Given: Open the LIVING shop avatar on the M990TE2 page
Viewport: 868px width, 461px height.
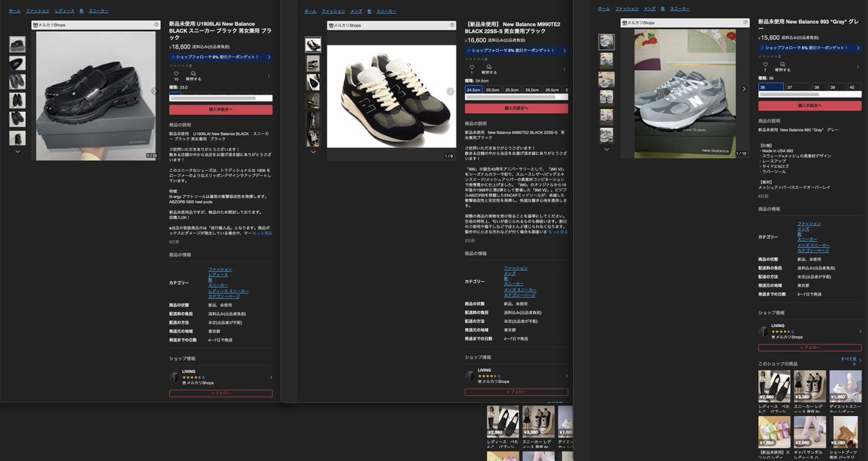Looking at the screenshot, I should 470,376.
